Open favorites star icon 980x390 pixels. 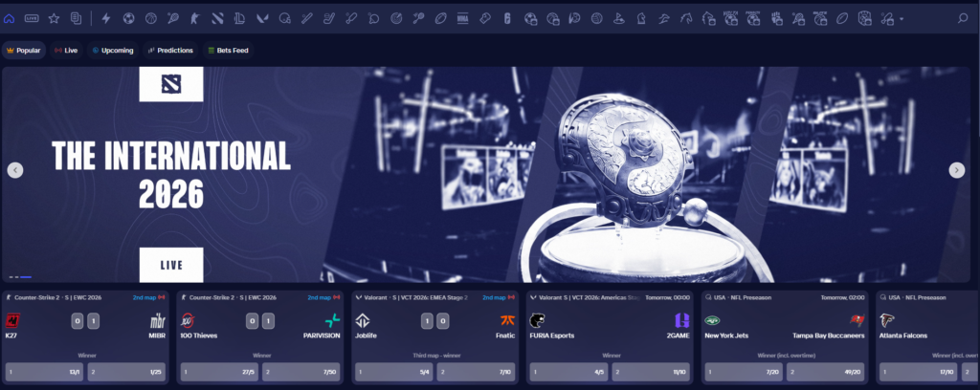point(54,19)
